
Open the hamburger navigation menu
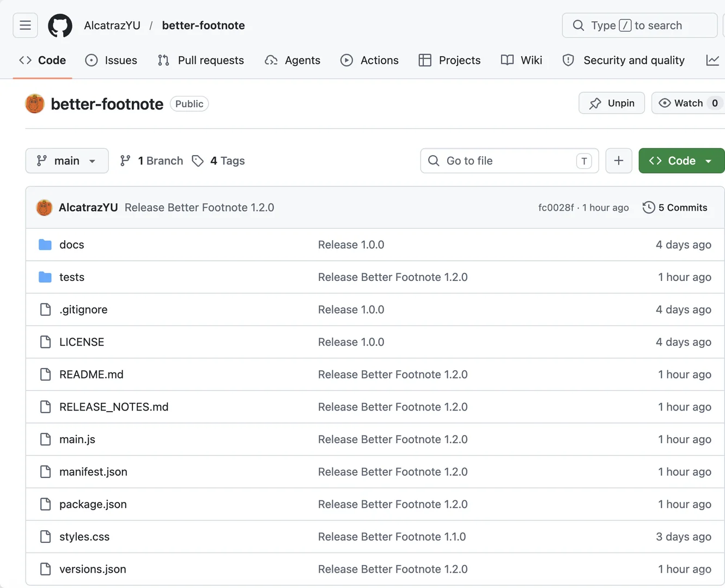25,26
